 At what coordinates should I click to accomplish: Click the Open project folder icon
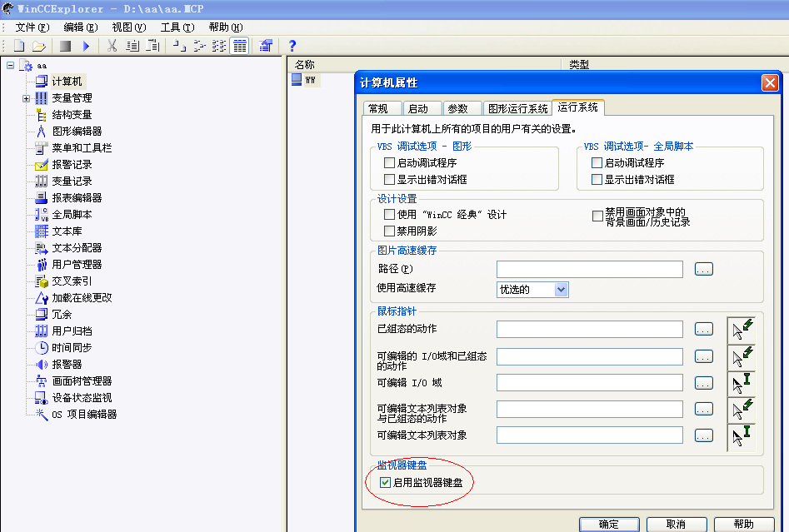pyautogui.click(x=39, y=46)
